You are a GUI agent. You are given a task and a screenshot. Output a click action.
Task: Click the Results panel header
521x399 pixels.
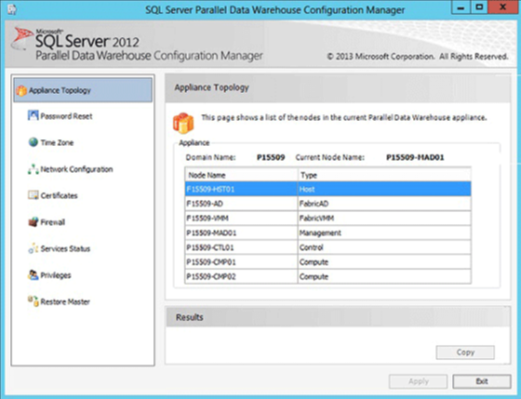click(x=338, y=317)
